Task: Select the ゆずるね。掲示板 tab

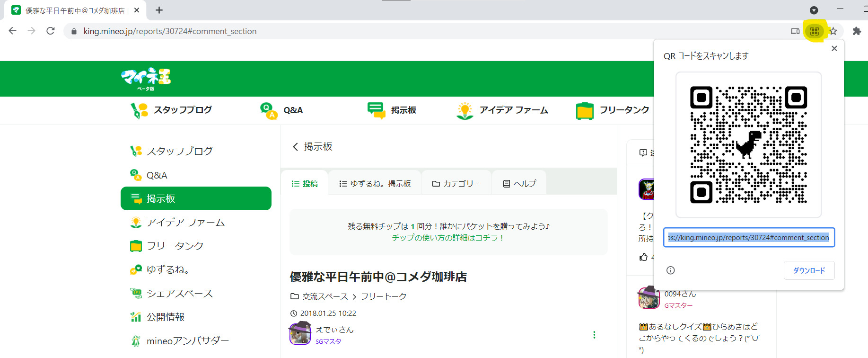Action: [375, 184]
